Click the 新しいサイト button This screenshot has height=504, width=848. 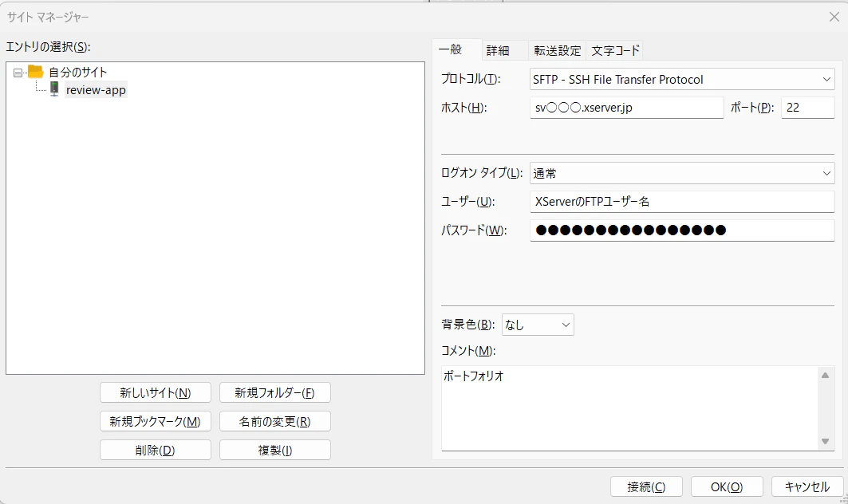(x=155, y=392)
